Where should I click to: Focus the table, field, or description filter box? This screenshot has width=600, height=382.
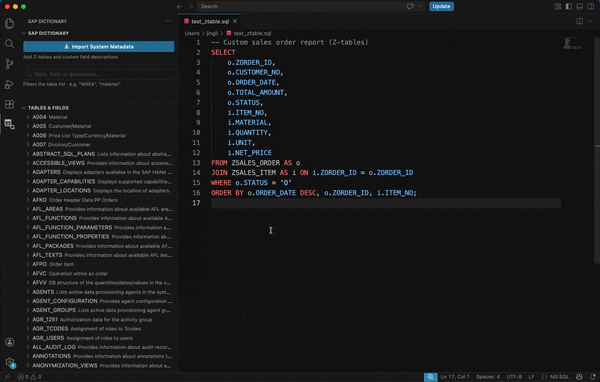coord(99,74)
